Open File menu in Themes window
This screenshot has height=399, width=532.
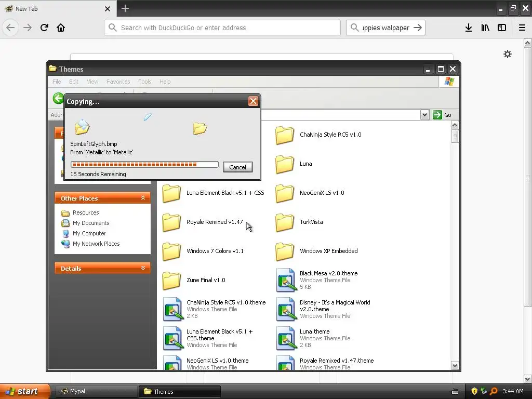pos(57,82)
